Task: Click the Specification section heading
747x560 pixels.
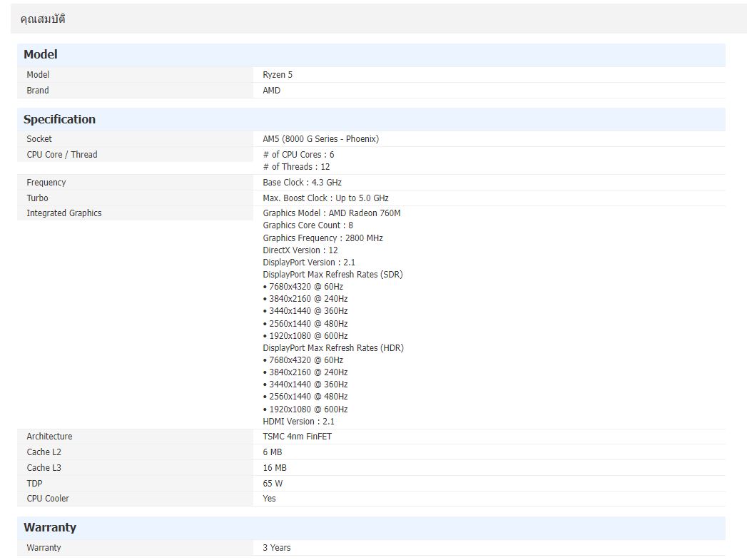Action: (59, 119)
